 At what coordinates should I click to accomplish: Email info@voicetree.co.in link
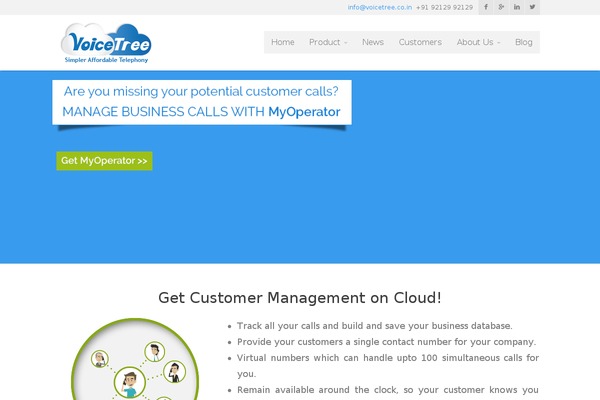pyautogui.click(x=380, y=7)
